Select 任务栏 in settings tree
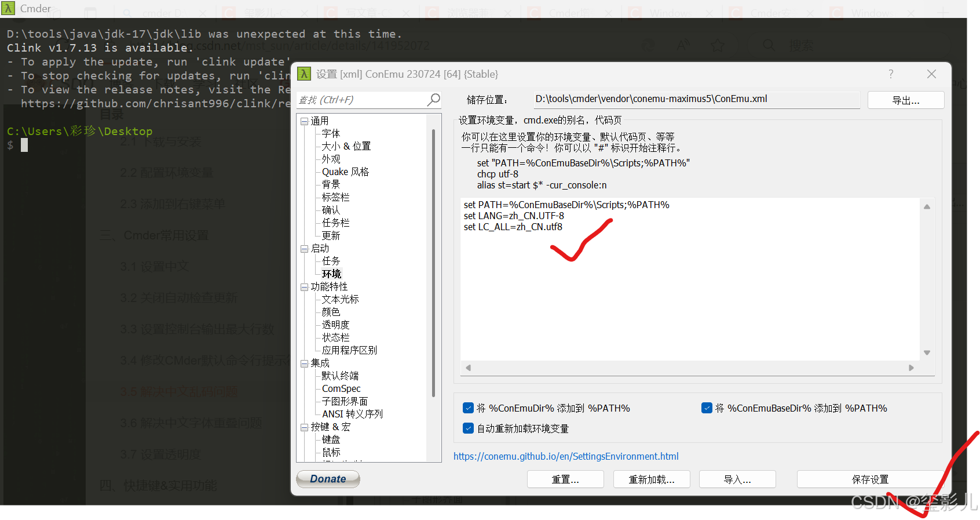 coord(336,223)
